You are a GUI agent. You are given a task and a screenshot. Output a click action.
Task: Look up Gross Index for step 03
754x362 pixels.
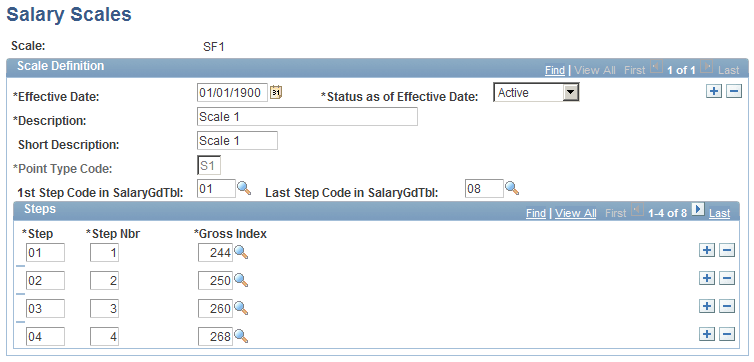pos(241,308)
